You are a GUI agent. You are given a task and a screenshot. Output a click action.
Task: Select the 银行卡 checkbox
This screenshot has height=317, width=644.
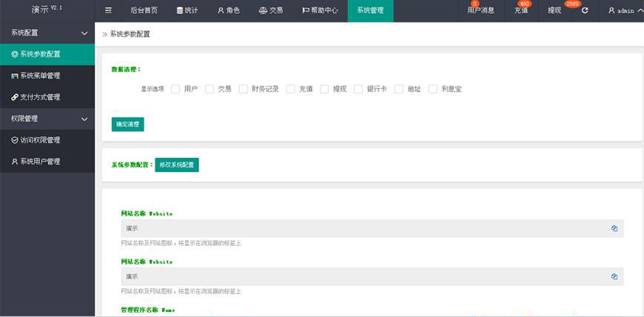point(358,89)
